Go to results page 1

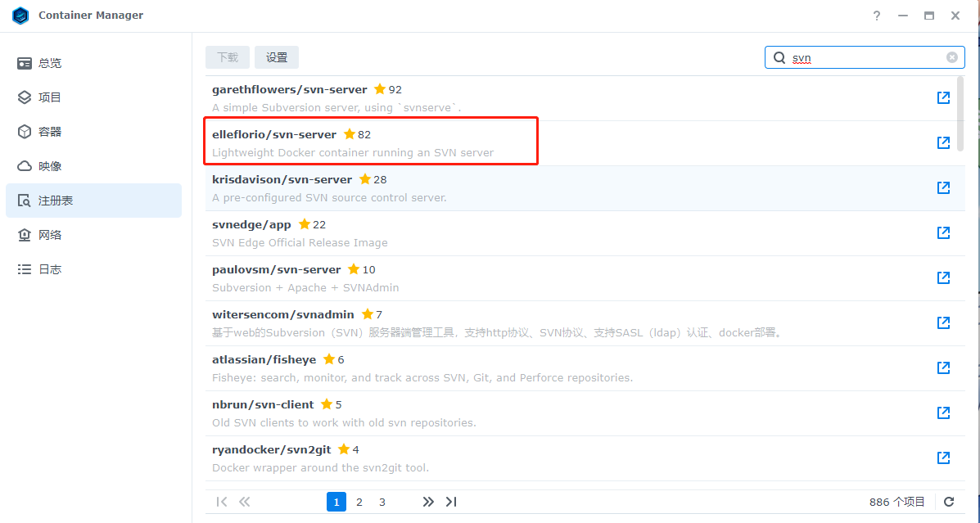(336, 502)
